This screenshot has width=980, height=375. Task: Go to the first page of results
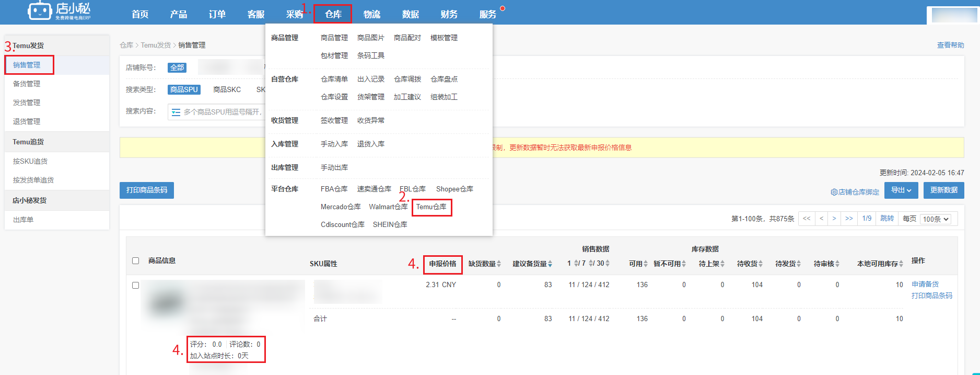pyautogui.click(x=807, y=219)
